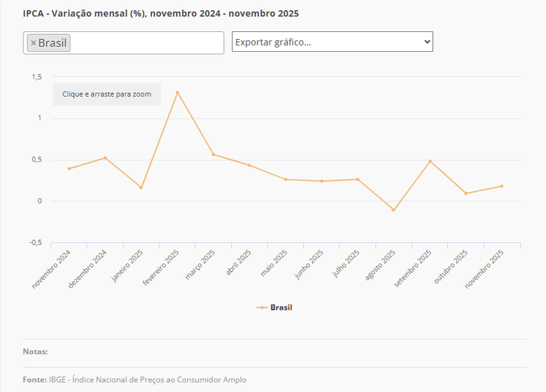Select the novembro 2024 data point

tap(69, 168)
